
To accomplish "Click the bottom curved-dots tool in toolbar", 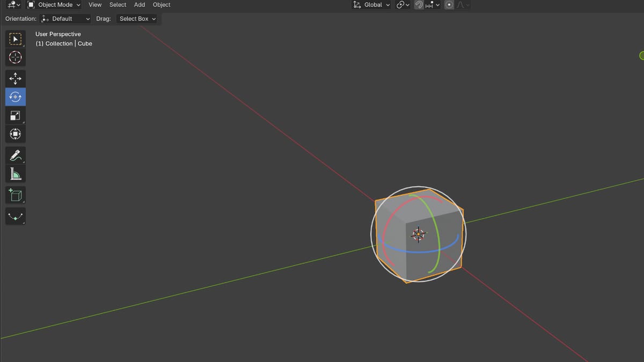I will 16,217.
